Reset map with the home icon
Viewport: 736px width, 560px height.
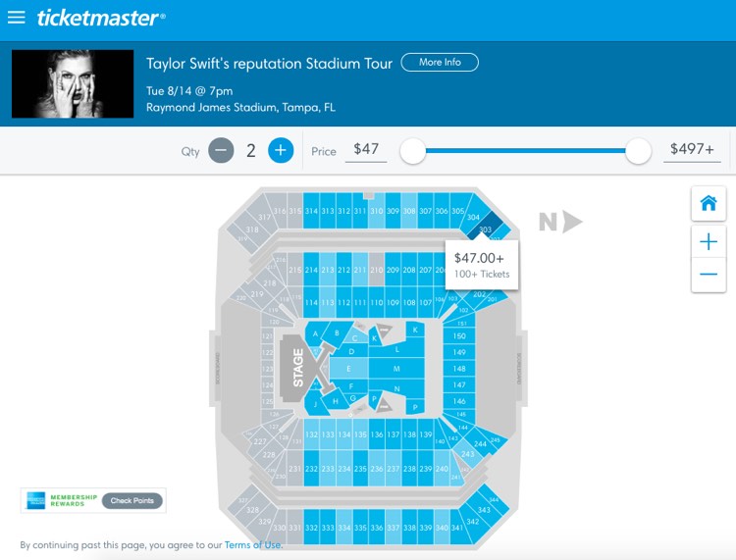coord(709,204)
